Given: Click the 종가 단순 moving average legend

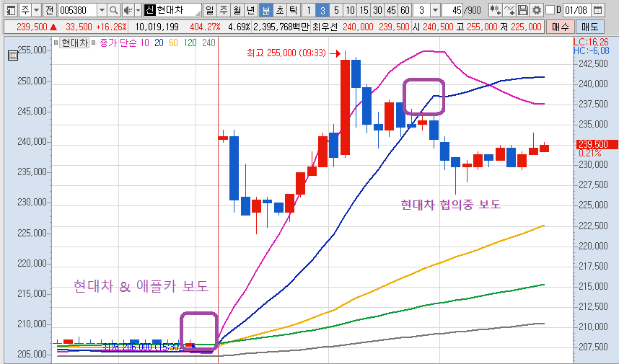Looking at the screenshot, I should tap(118, 43).
